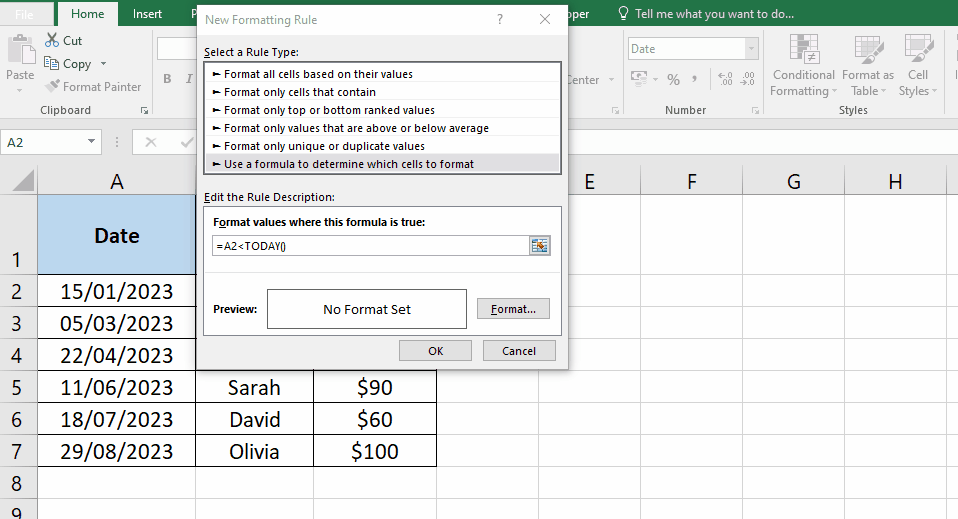Toggle Italic formatting
The height and width of the screenshot is (519, 958).
coord(189,79)
